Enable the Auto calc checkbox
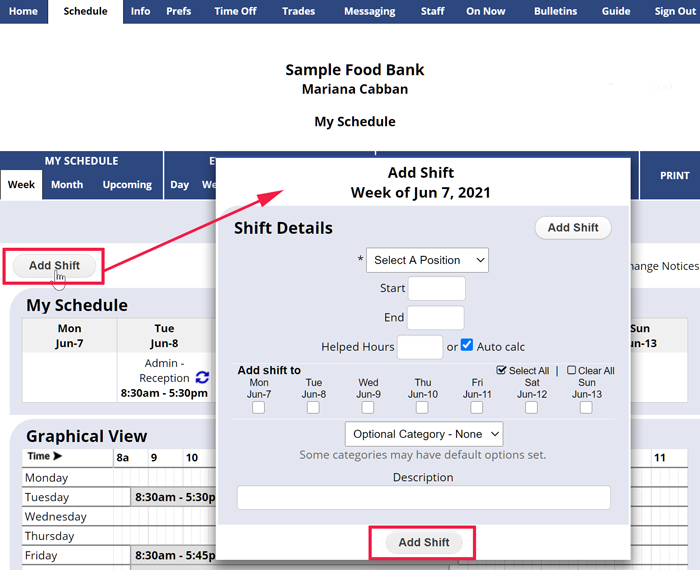 pos(467,346)
